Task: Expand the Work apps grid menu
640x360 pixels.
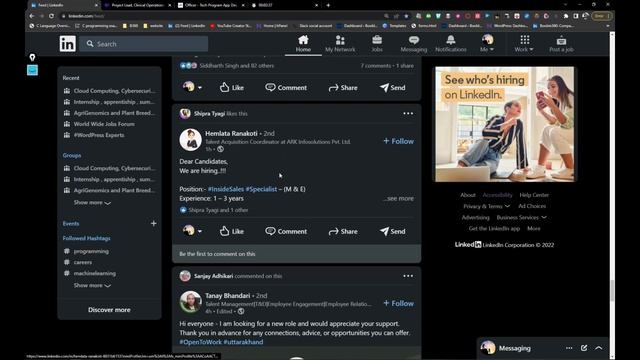Action: (524, 44)
